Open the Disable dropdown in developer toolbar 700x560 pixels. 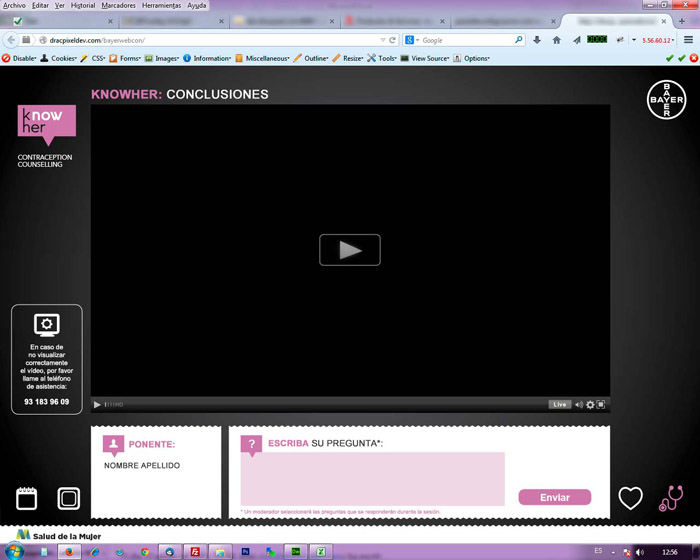point(19,58)
